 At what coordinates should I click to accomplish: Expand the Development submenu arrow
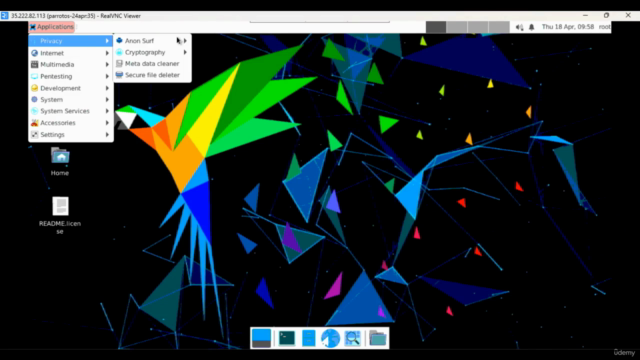coord(107,88)
